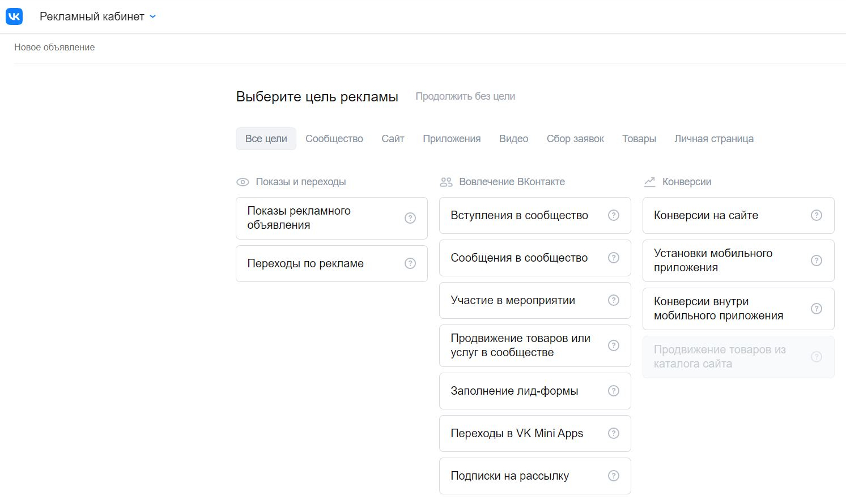Click the people icon beside Вовлечение ВКонтакте
The height and width of the screenshot is (504, 846).
point(446,182)
